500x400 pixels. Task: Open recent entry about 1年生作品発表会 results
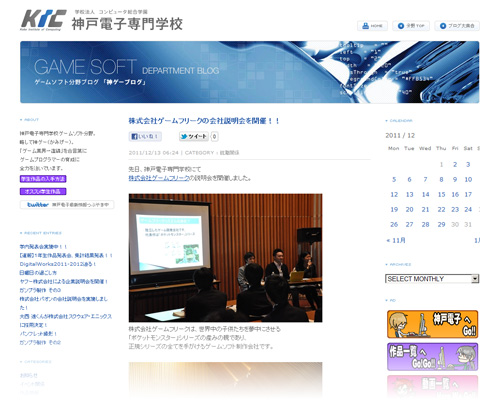tap(66, 255)
